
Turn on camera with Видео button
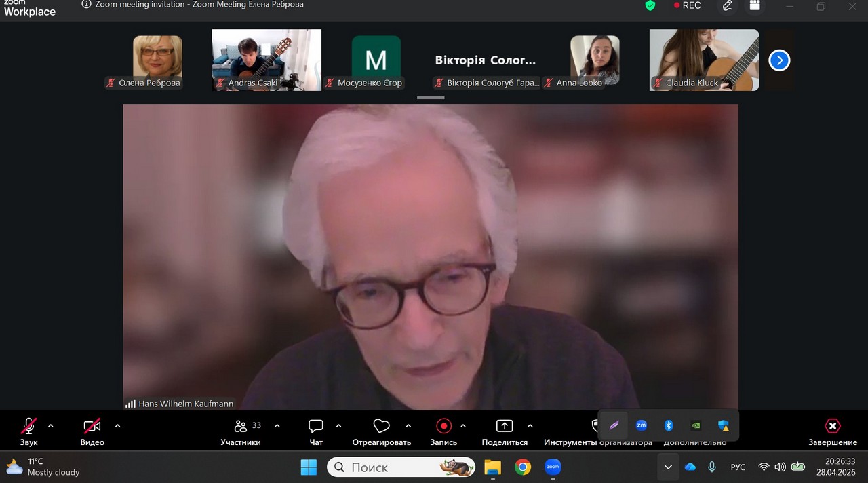pos(92,431)
